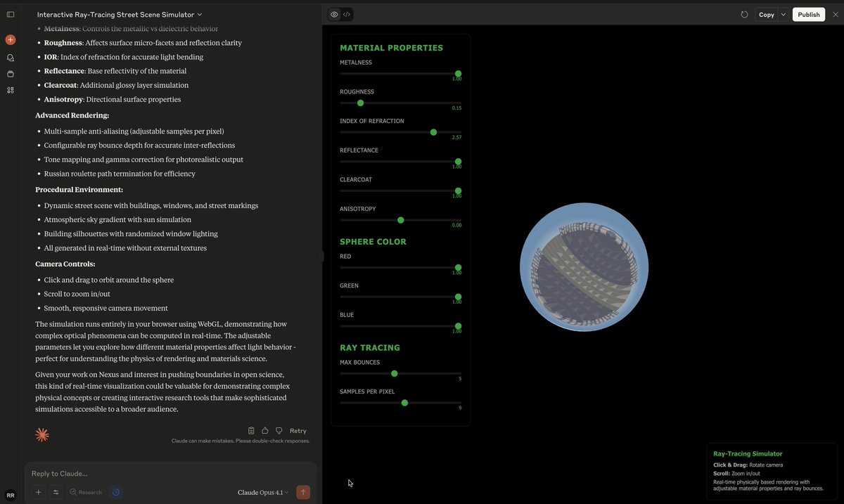Adjust the Index of Refraction slider handle

point(433,132)
